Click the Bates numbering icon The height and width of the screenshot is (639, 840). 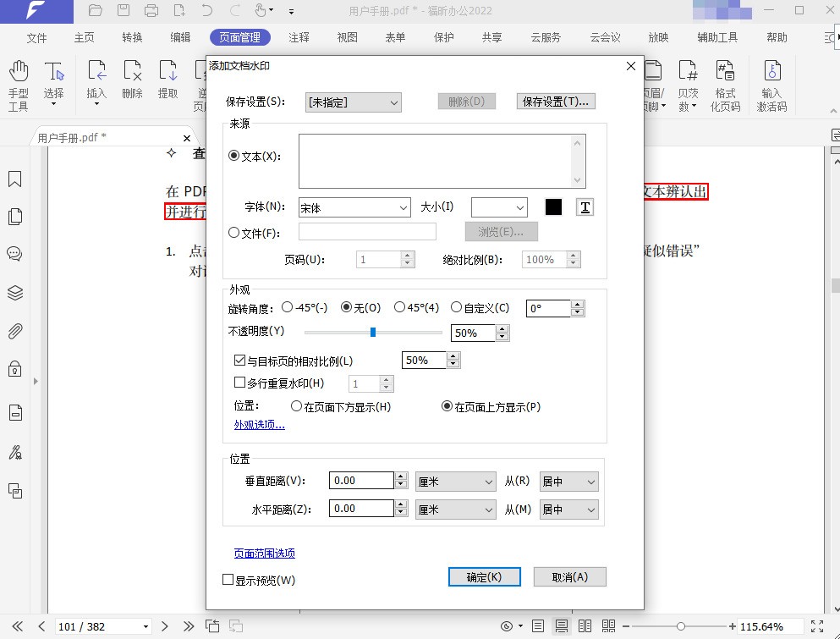pyautogui.click(x=688, y=71)
